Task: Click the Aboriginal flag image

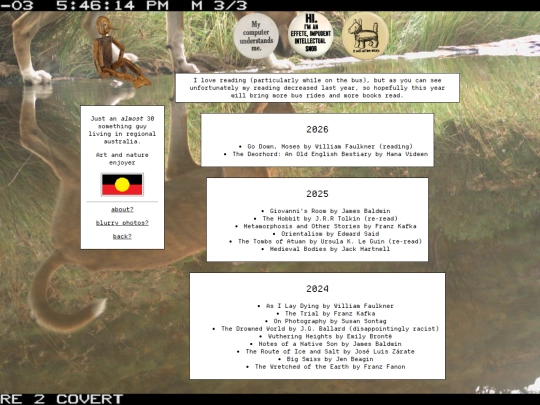Action: click(x=122, y=185)
